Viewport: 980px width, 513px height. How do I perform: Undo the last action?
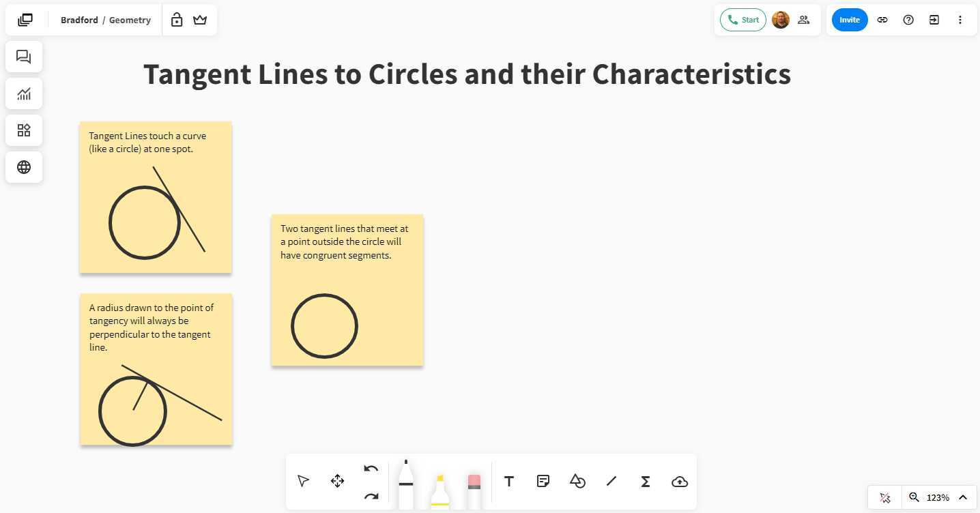(x=371, y=469)
